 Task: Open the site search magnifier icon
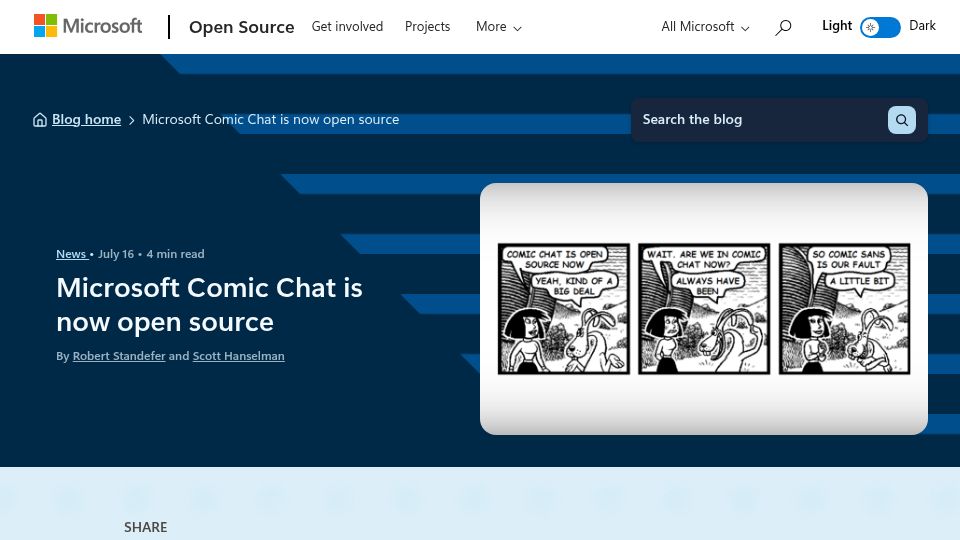click(x=783, y=28)
